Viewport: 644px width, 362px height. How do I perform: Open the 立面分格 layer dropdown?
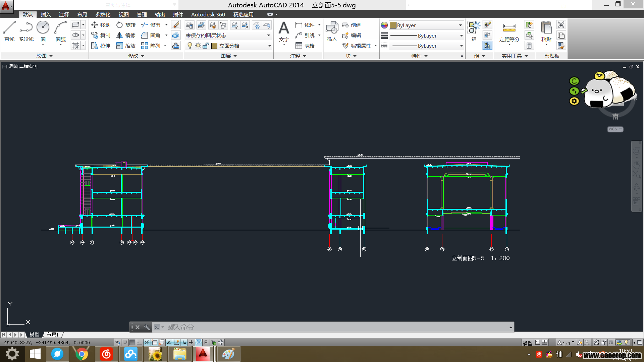click(228, 46)
